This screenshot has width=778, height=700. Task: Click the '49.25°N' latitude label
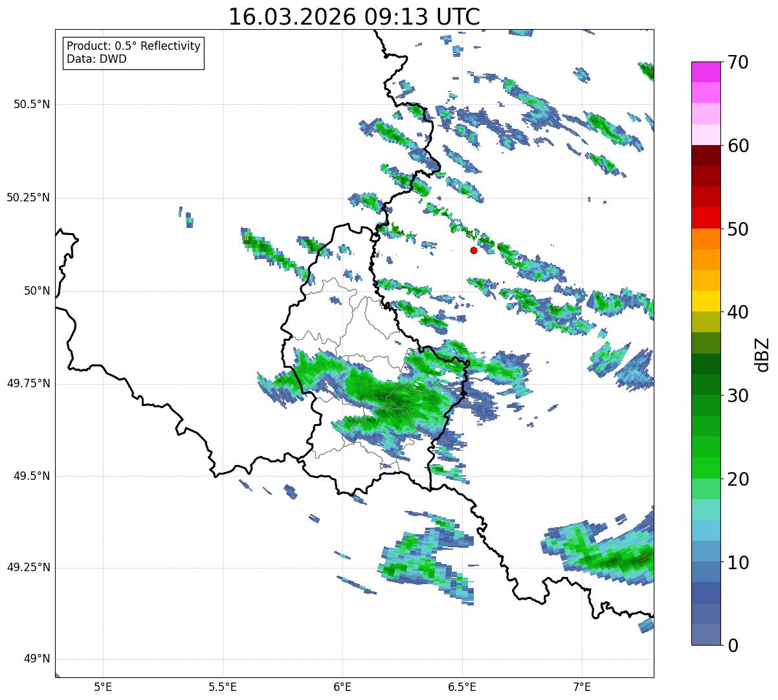coord(28,568)
